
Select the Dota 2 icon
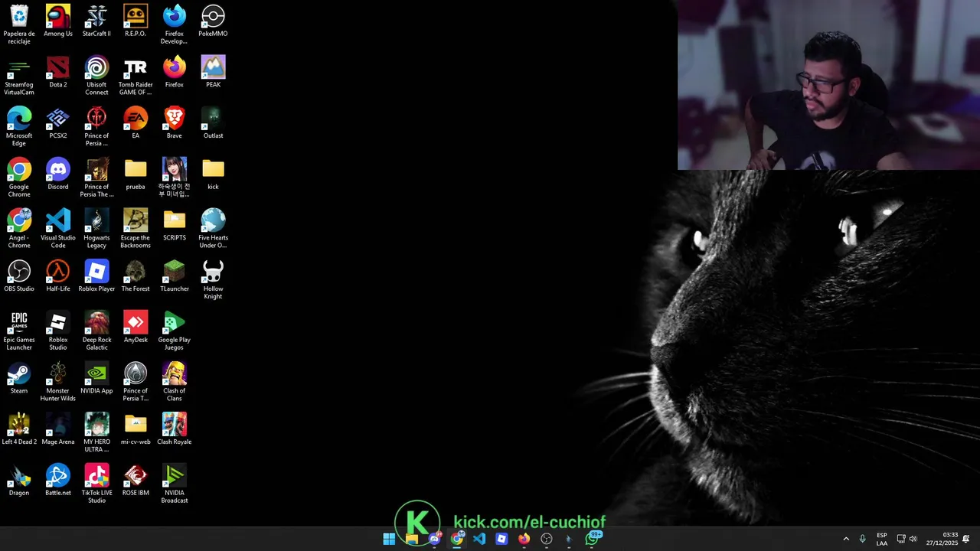(58, 72)
